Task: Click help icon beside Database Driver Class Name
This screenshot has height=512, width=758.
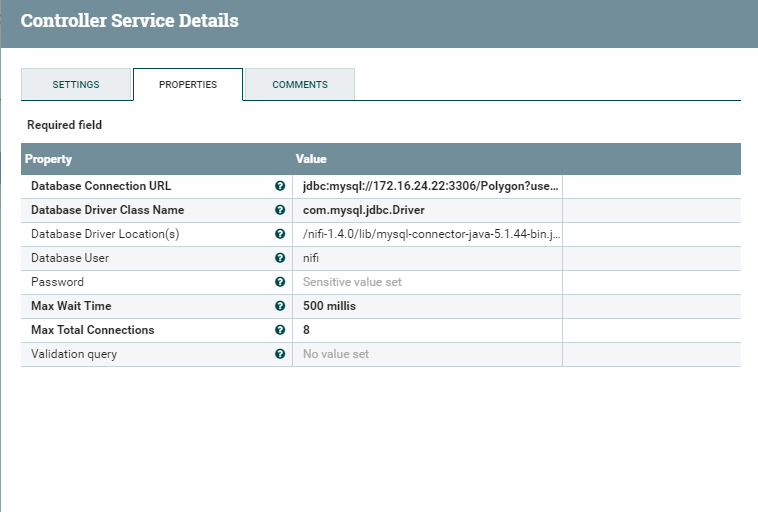Action: pyautogui.click(x=280, y=210)
